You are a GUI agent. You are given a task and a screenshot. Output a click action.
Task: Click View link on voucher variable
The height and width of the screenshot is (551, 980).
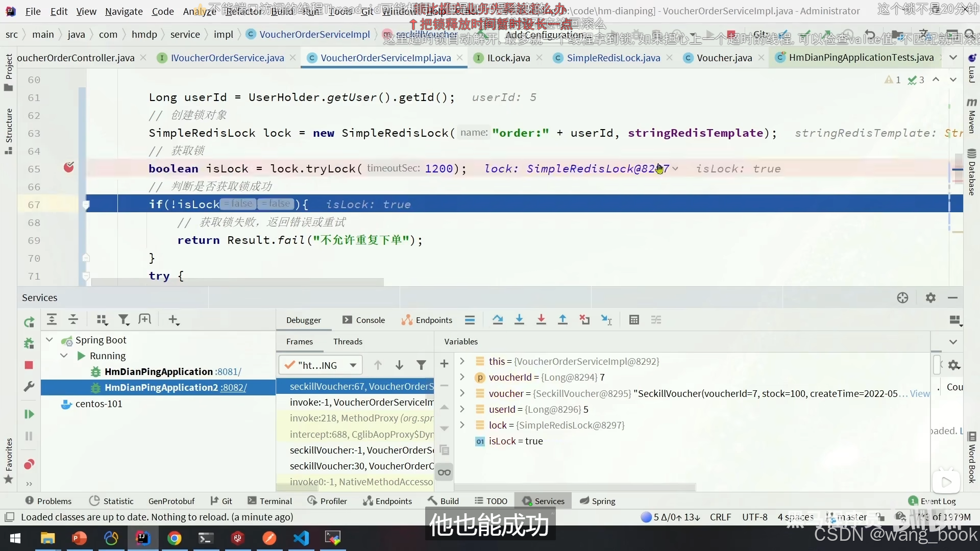(919, 393)
